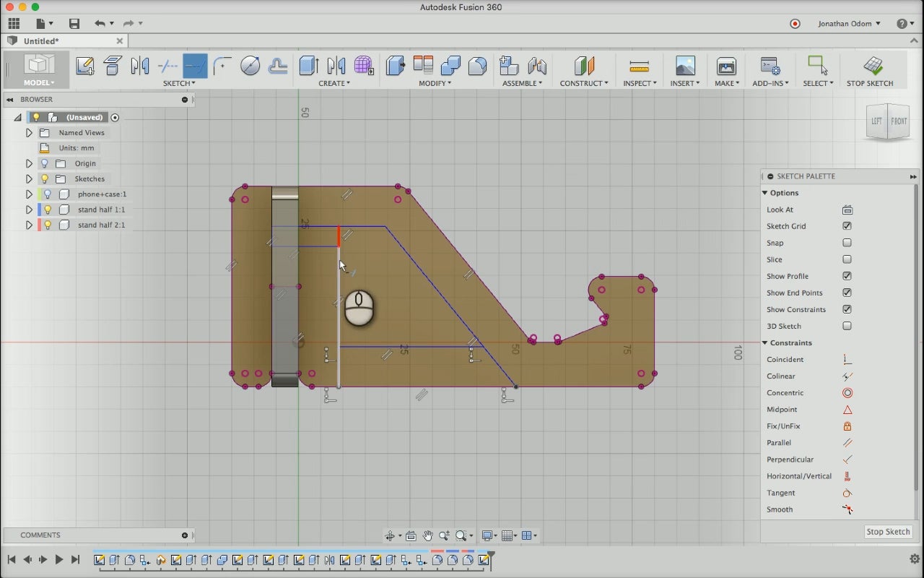Collapse the Constraints section in the Sketch Palette
This screenshot has width=924, height=578.
(x=765, y=343)
